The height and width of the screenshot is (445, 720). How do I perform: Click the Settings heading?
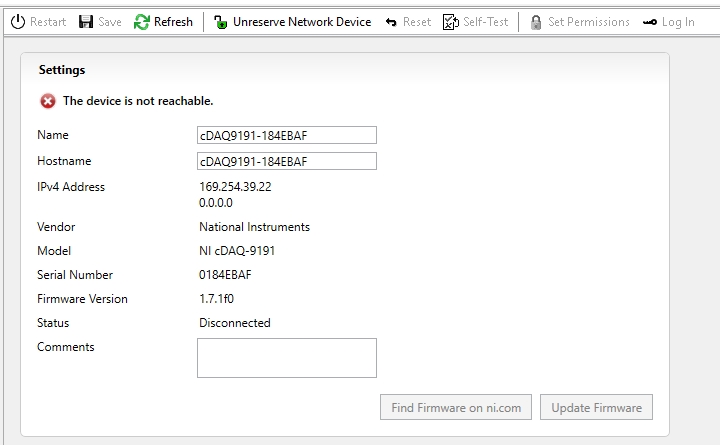tap(62, 70)
